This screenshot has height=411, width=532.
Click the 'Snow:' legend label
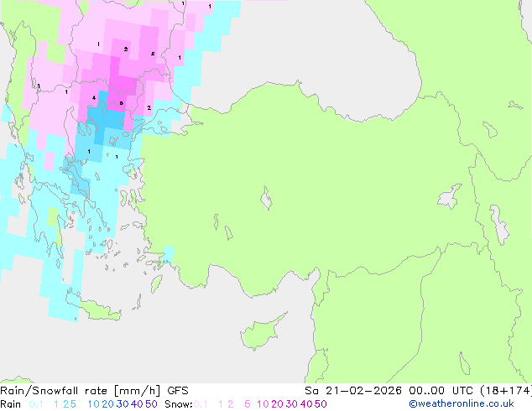(179, 404)
